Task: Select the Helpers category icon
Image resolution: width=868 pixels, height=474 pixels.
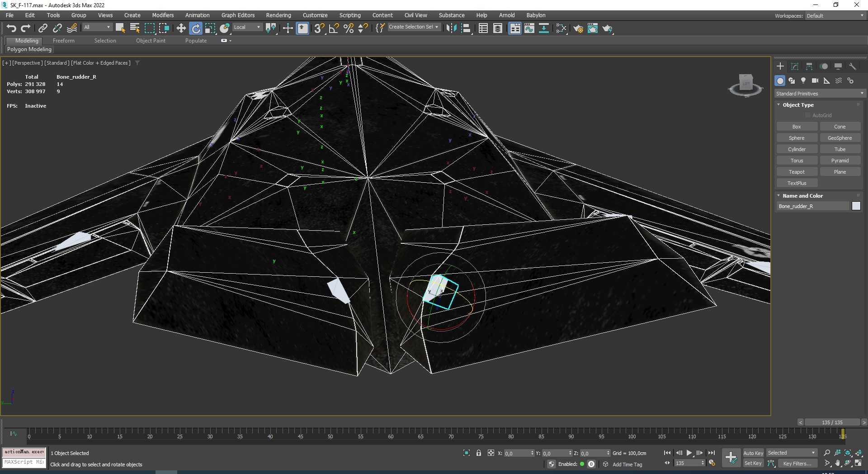Action: (x=827, y=81)
